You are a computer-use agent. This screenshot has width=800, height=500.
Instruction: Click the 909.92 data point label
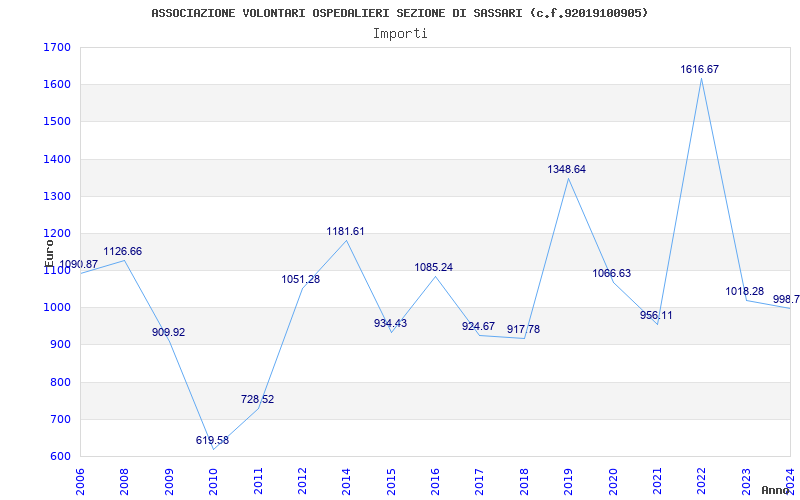click(x=168, y=333)
